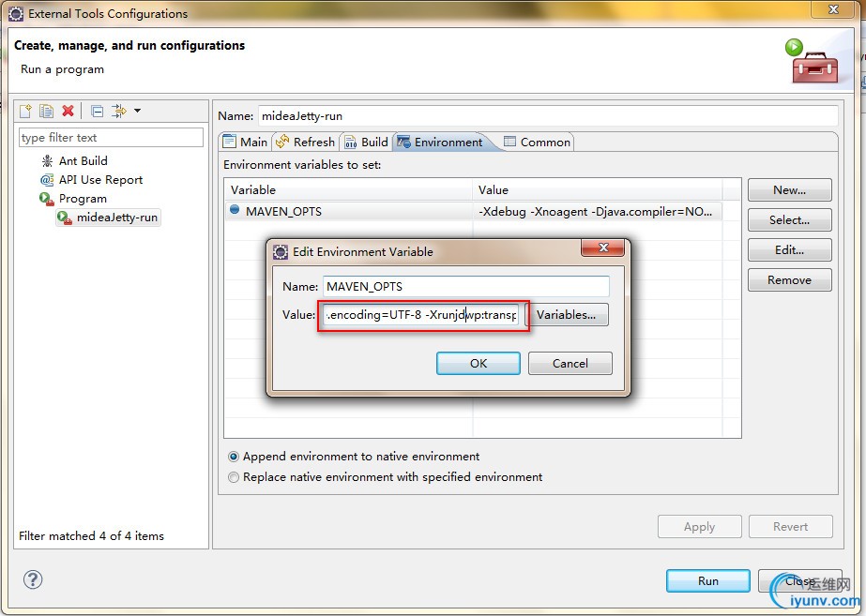Open help with the question mark icon

(33, 579)
